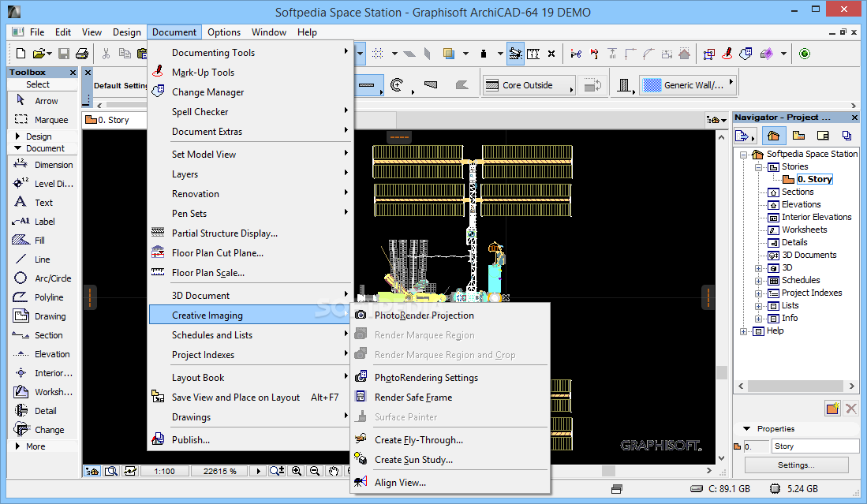Select Create Fly-Through menu item
Image resolution: width=867 pixels, height=504 pixels.
coord(450,440)
